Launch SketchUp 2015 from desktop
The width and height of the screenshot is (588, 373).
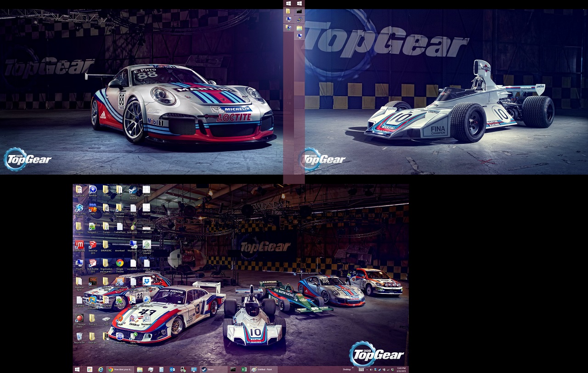click(93, 247)
